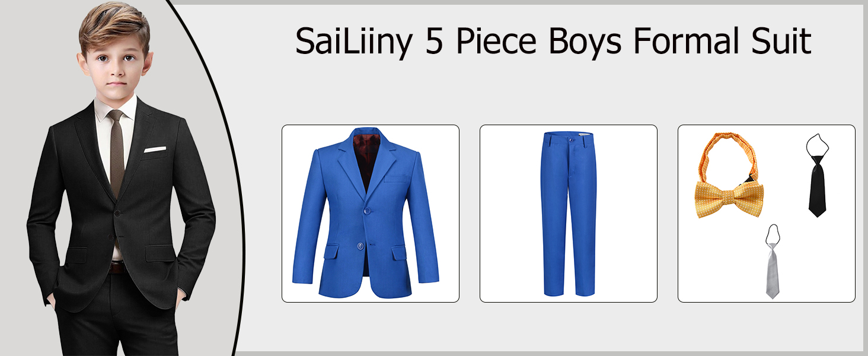This screenshot has width=868, height=356.
Task: Click the chest pocket on blue blazer
Action: click(396, 178)
